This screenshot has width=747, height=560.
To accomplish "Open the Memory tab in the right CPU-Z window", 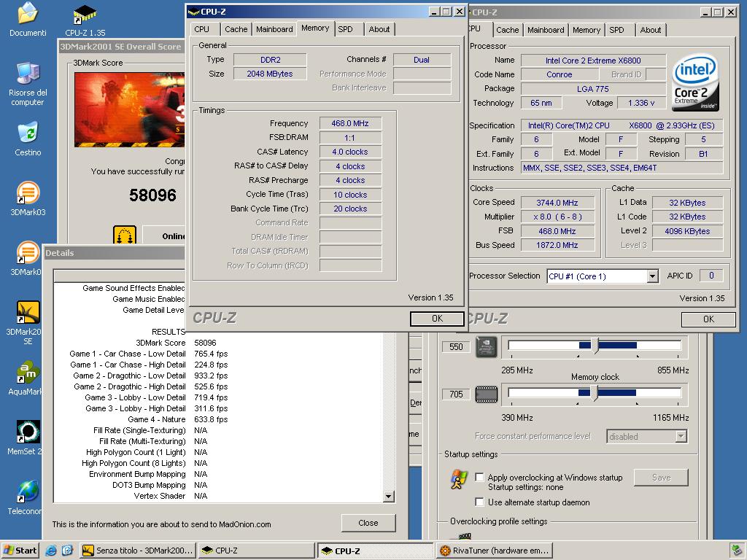I will [x=586, y=30].
